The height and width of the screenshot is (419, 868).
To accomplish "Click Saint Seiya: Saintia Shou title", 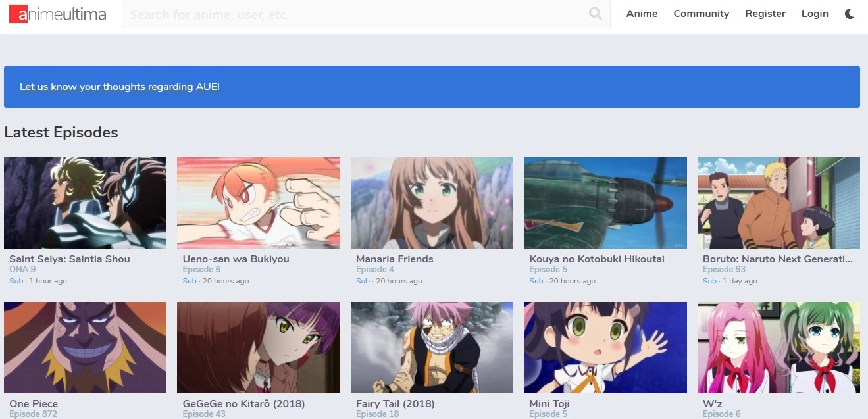I will pyautogui.click(x=70, y=259).
